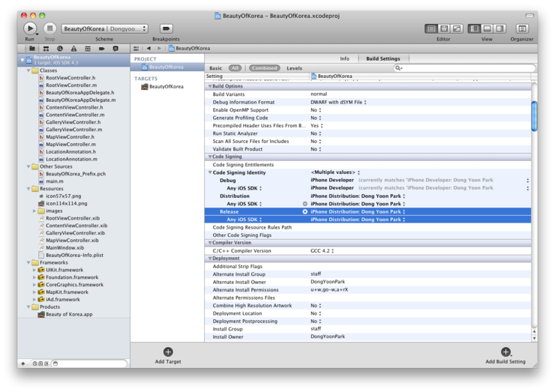Select Beauty of Korea.app product
555x392 pixels.
tap(69, 314)
